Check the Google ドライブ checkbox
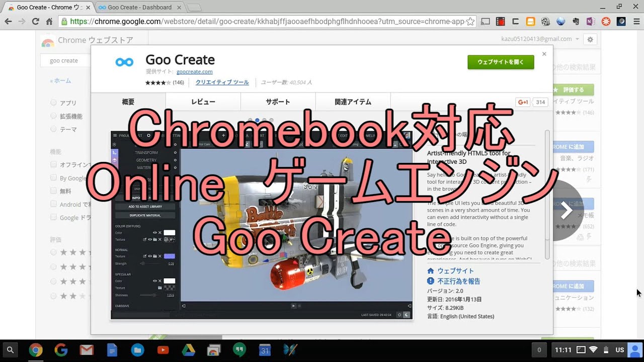 pos(53,218)
